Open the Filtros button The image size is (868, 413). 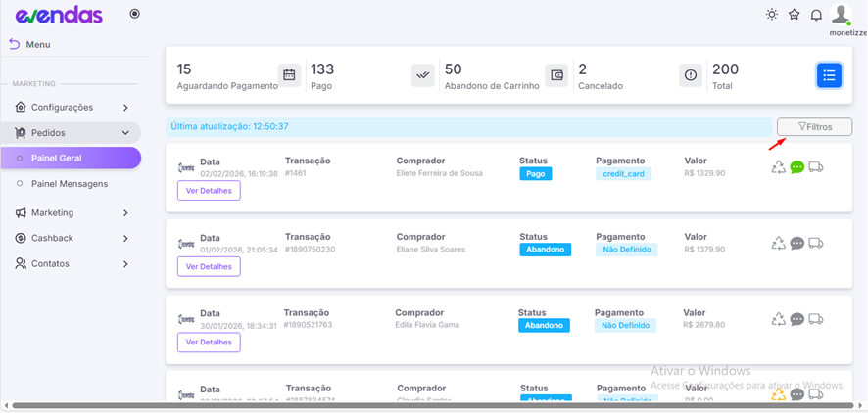click(814, 127)
